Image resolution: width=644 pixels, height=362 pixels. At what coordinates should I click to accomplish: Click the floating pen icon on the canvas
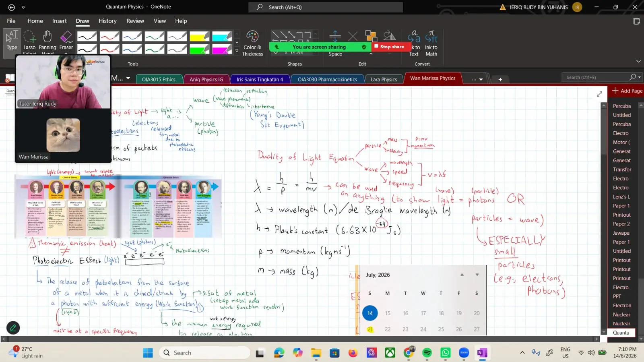click(13, 328)
